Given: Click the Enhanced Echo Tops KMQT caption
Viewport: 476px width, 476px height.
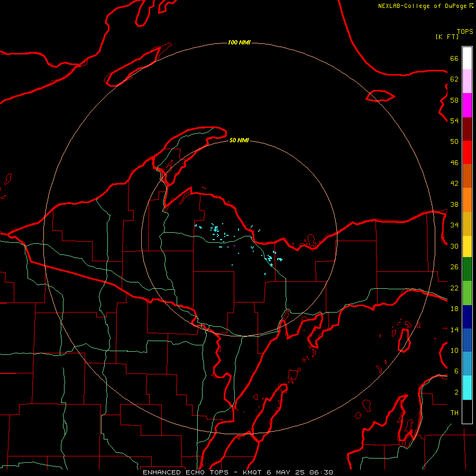Looking at the screenshot, I should pyautogui.click(x=237, y=472).
